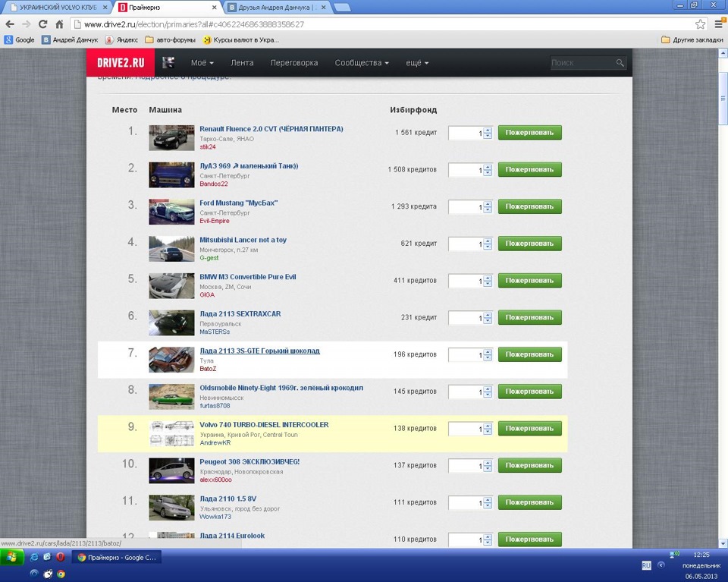This screenshot has height=582, width=728.
Task: Click the credit stepper for Лада 2110 1.5 8V
Action: [x=488, y=503]
